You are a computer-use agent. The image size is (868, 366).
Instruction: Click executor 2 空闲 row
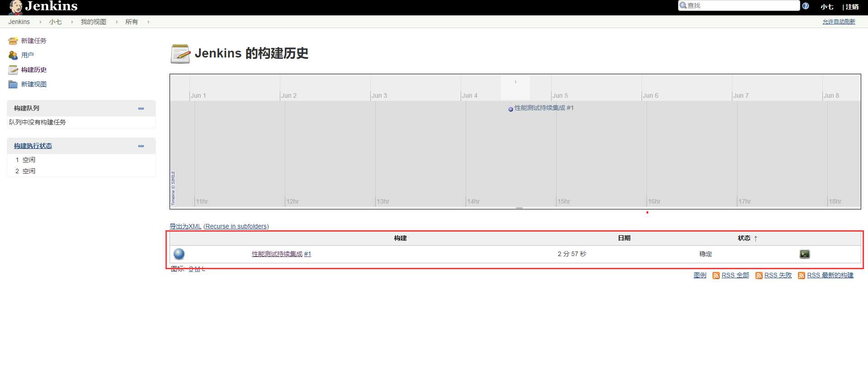pyautogui.click(x=81, y=171)
